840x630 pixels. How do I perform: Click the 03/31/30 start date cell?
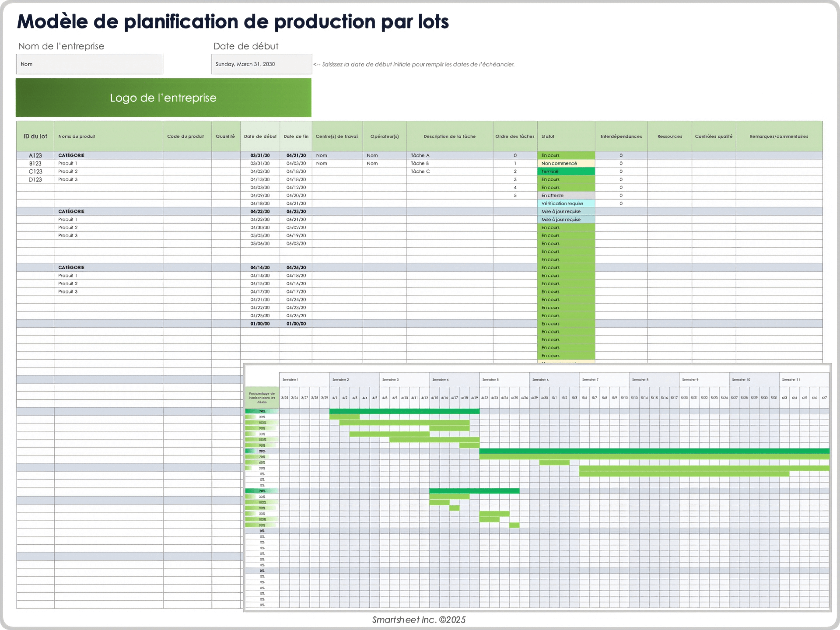(x=260, y=155)
